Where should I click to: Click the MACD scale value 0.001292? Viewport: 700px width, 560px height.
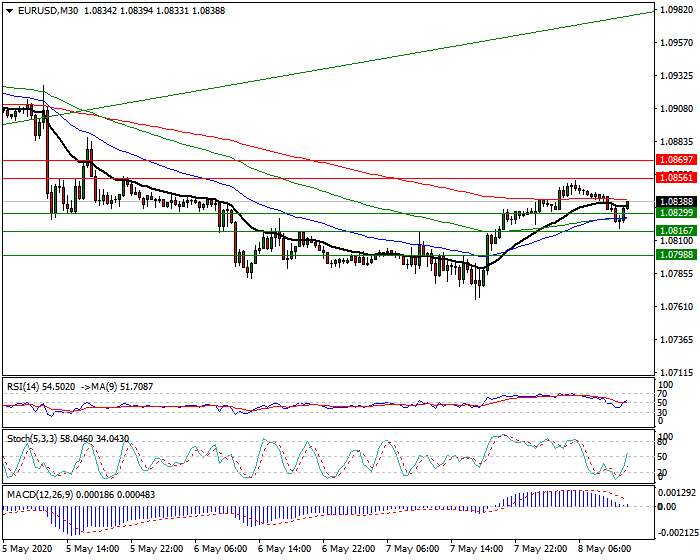point(677,493)
